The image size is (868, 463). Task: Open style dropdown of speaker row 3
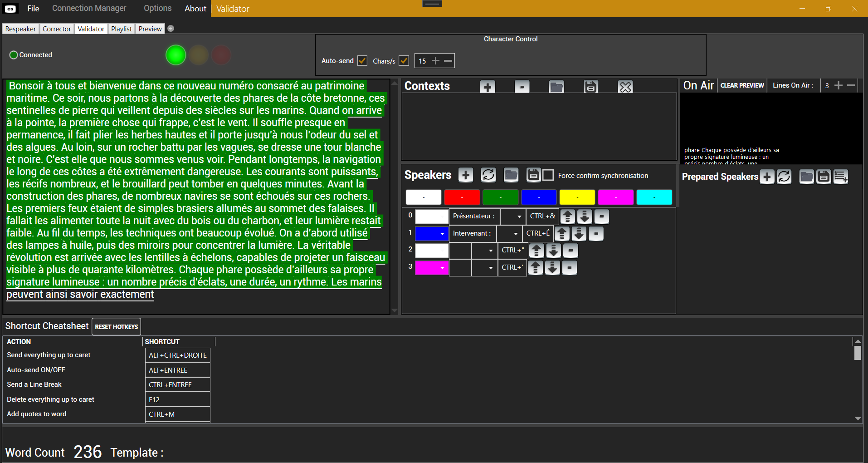click(x=484, y=268)
